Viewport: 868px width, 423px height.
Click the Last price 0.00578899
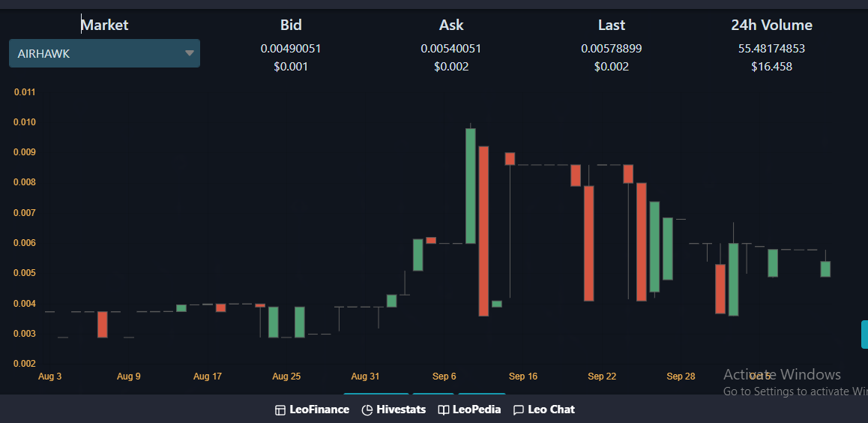pyautogui.click(x=612, y=49)
